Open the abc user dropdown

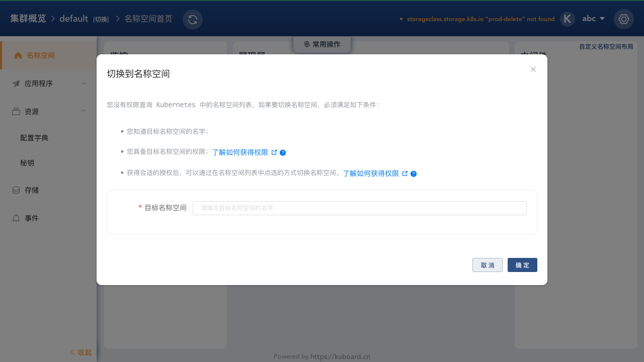593,19
